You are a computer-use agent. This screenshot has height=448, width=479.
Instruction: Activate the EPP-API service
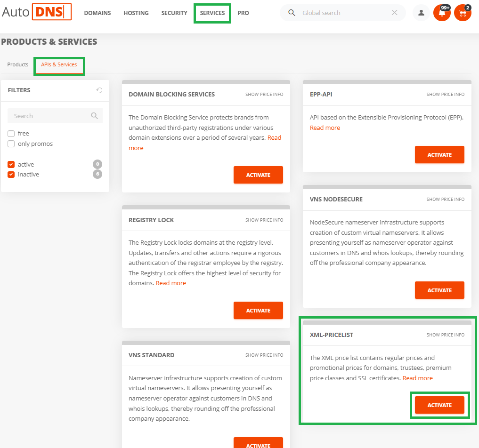439,155
